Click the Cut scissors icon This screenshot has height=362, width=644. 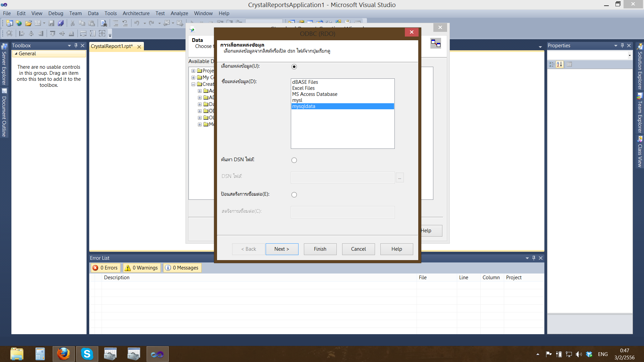point(72,23)
